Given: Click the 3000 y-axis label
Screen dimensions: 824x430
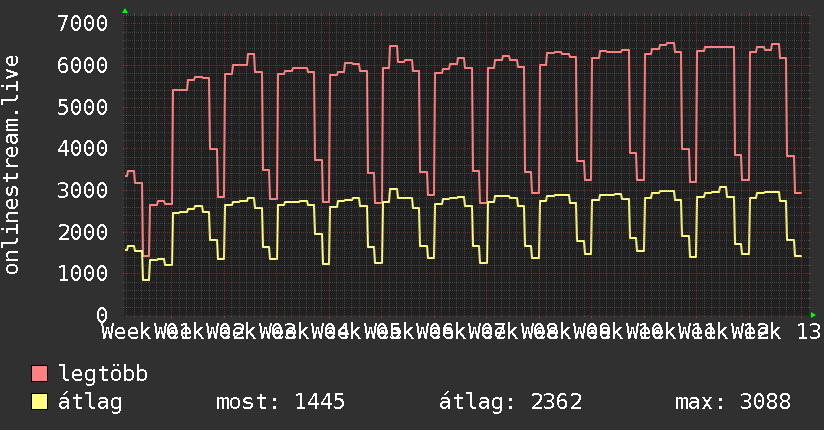Looking at the screenshot, I should [83, 190].
